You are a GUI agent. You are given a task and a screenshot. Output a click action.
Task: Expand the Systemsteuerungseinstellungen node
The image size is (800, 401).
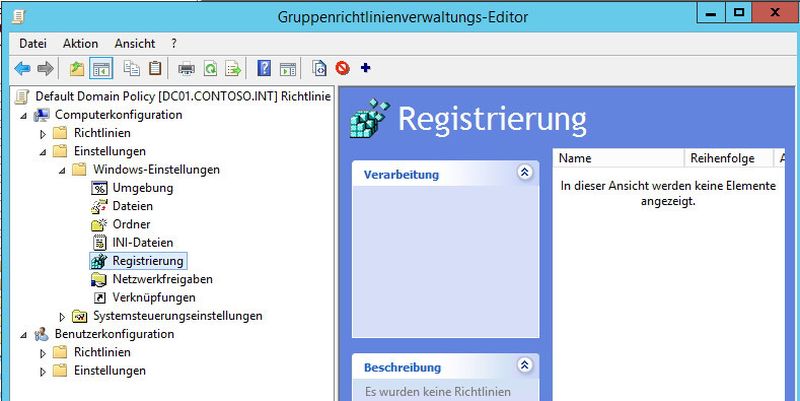62,317
